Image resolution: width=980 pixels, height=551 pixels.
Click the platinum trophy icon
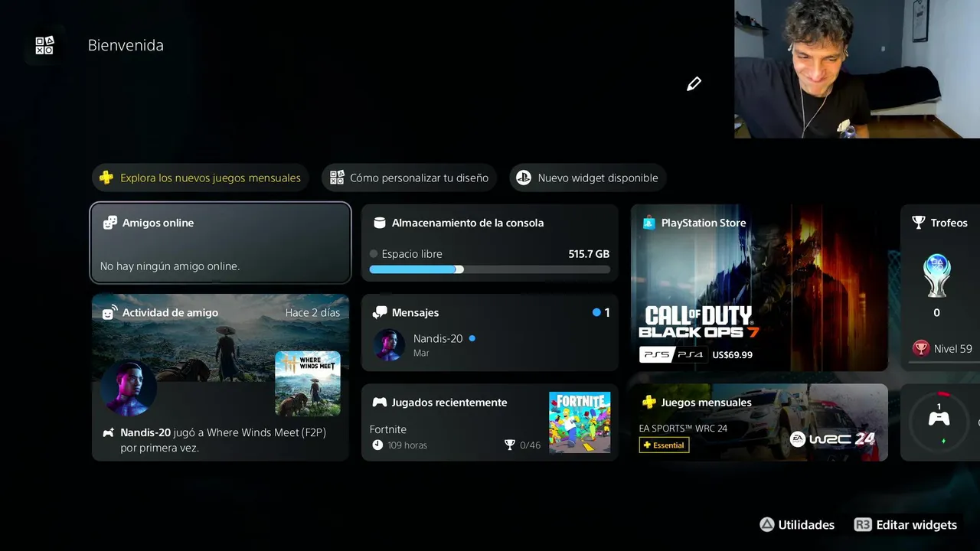937,275
